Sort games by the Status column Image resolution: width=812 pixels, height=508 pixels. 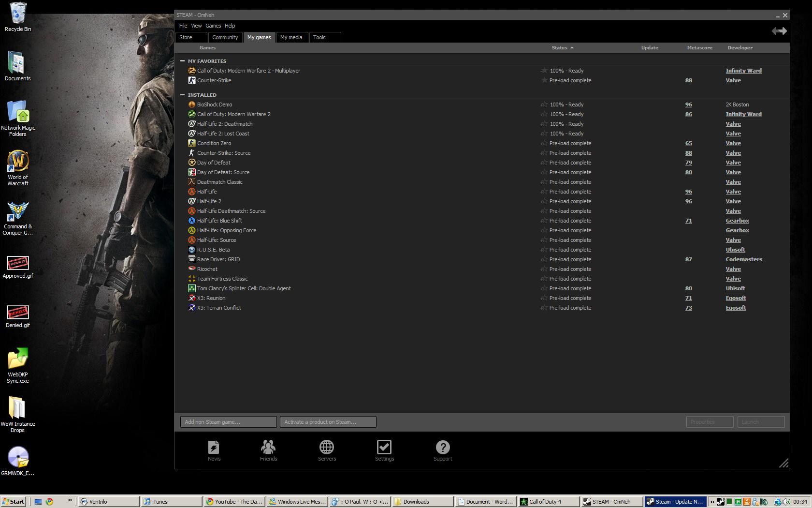tap(562, 48)
